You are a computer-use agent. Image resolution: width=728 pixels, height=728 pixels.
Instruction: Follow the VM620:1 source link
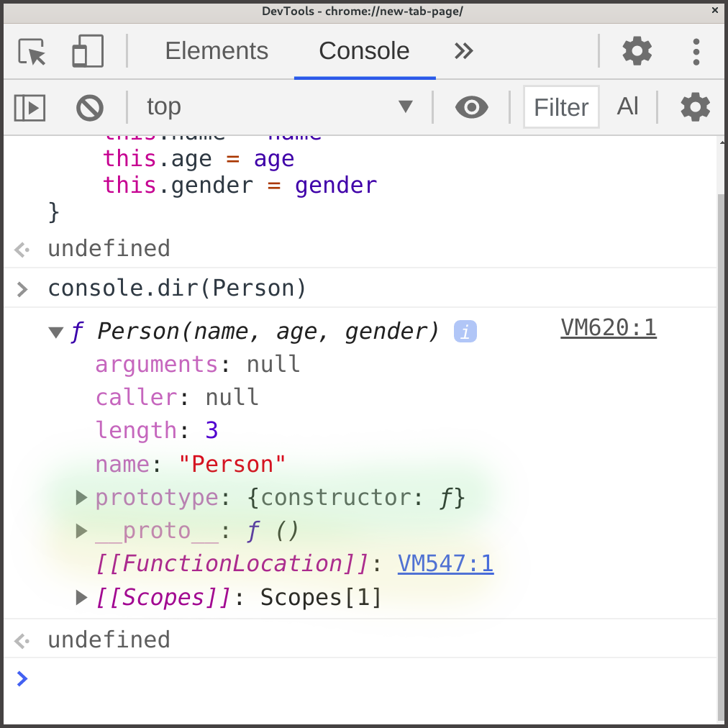[609, 328]
